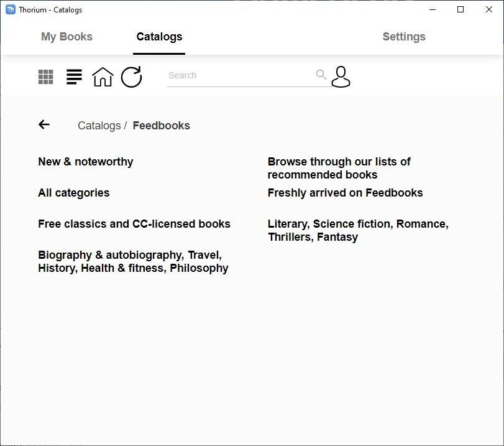The width and height of the screenshot is (504, 446).
Task: Go to catalog home icon
Action: point(103,77)
